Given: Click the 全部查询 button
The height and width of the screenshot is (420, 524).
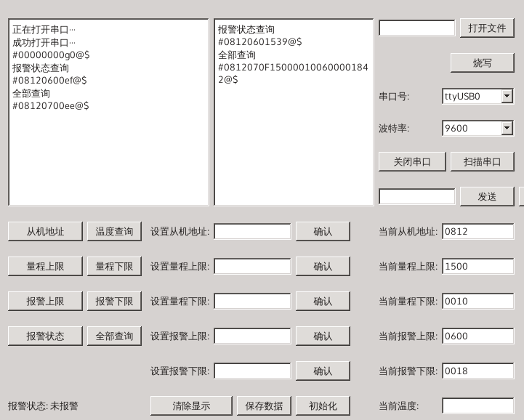Looking at the screenshot, I should [x=114, y=336].
